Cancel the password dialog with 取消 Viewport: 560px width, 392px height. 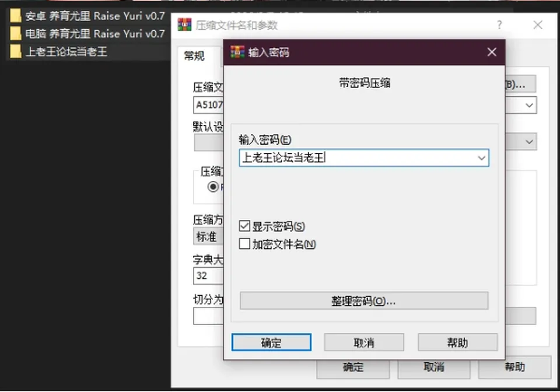pyautogui.click(x=364, y=342)
